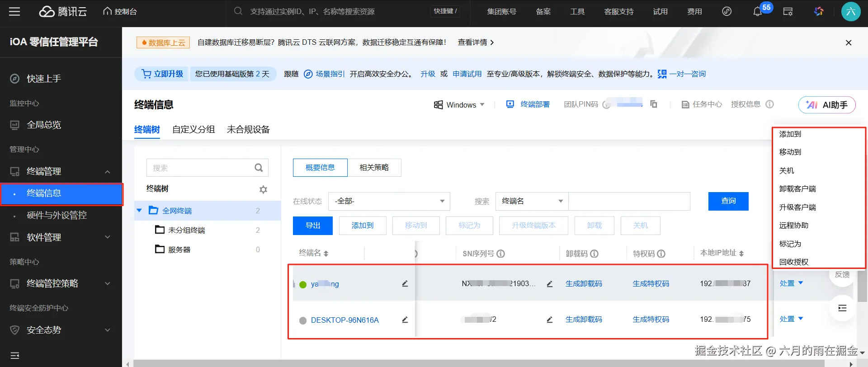The image size is (868, 367).
Task: Switch to the 自定义分组 tab
Action: point(193,129)
